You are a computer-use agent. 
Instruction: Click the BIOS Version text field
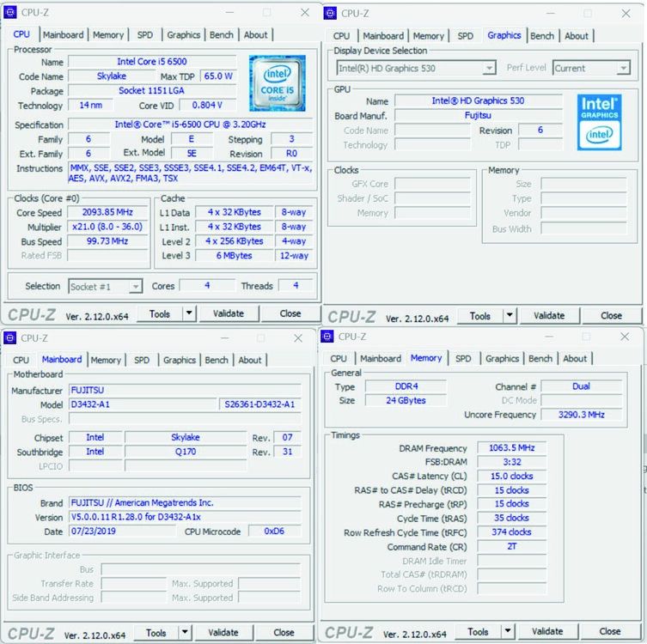(x=185, y=517)
